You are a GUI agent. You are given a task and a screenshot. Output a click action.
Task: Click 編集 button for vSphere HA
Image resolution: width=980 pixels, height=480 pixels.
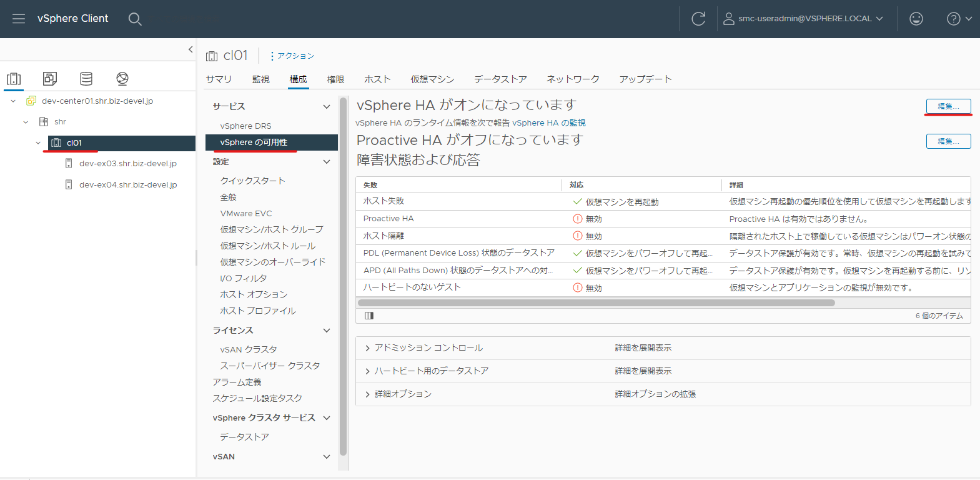(x=948, y=106)
